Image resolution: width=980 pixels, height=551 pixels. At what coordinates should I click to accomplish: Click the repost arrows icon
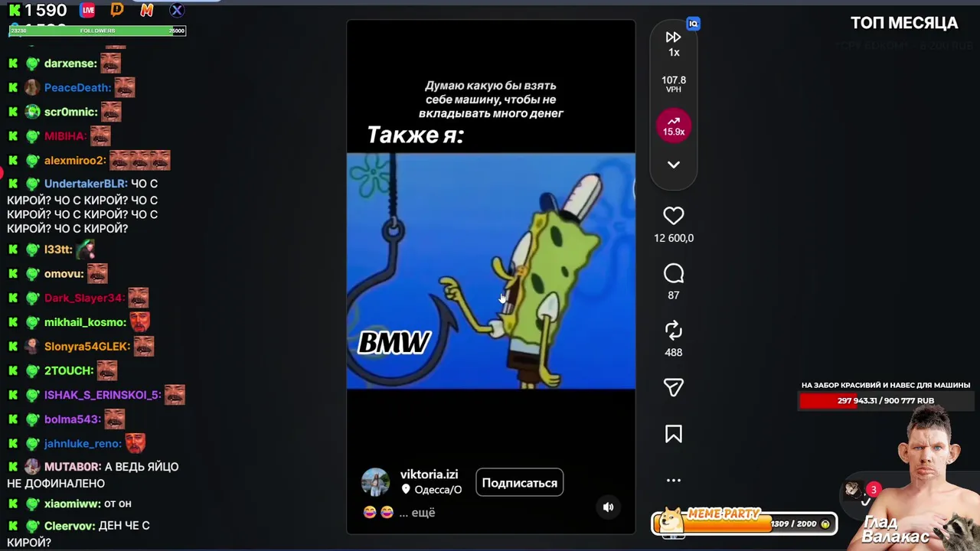click(674, 331)
